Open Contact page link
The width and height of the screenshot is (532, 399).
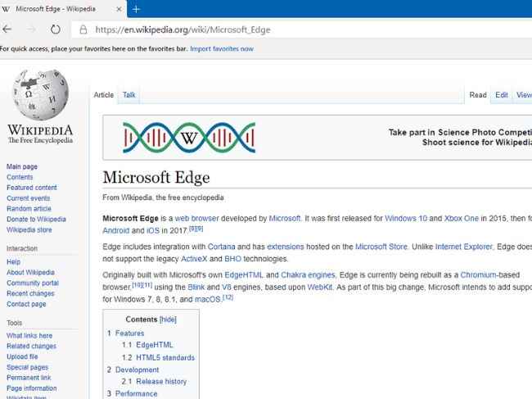(x=26, y=304)
